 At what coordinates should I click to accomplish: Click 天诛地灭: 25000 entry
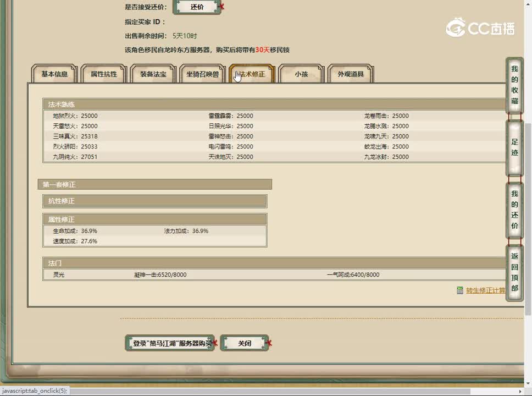click(231, 157)
